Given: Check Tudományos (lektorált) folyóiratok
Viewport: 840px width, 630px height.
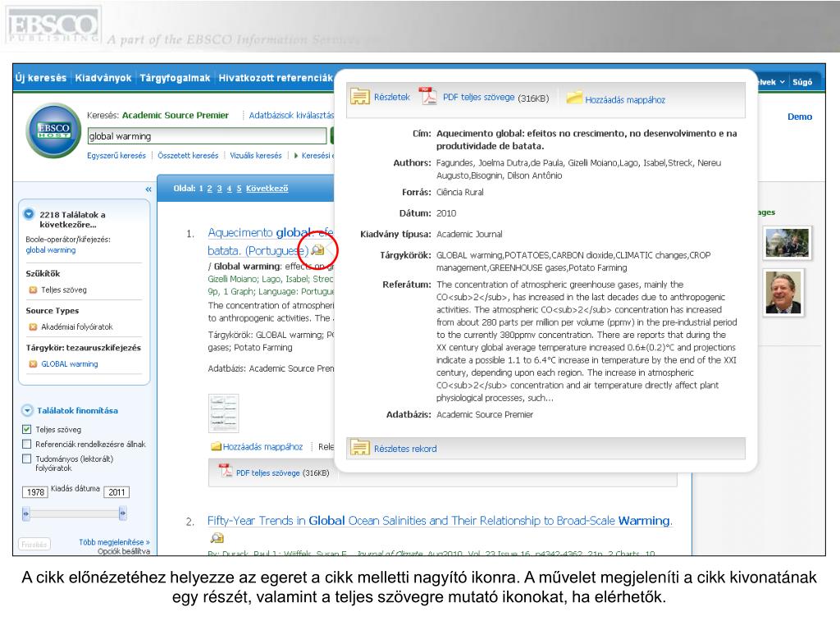Looking at the screenshot, I should point(27,459).
